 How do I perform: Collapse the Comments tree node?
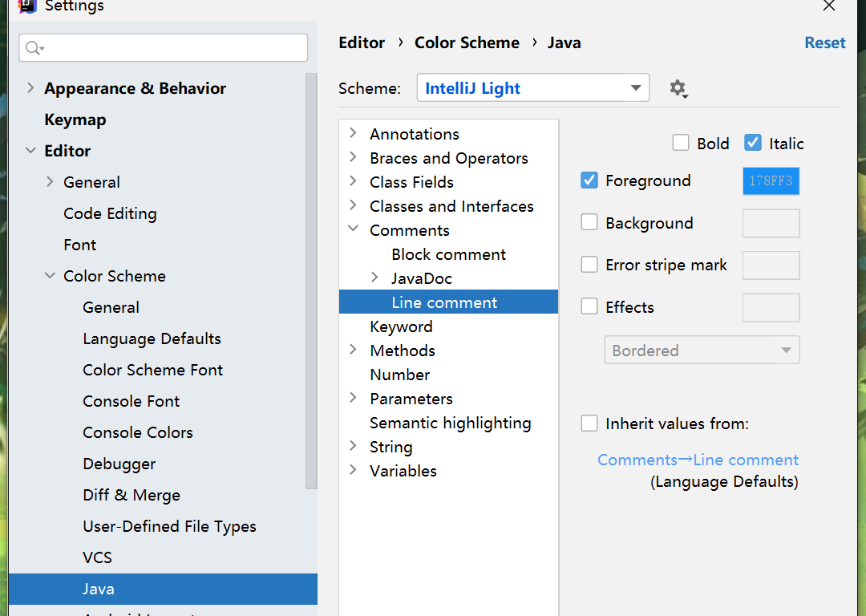[x=354, y=229]
